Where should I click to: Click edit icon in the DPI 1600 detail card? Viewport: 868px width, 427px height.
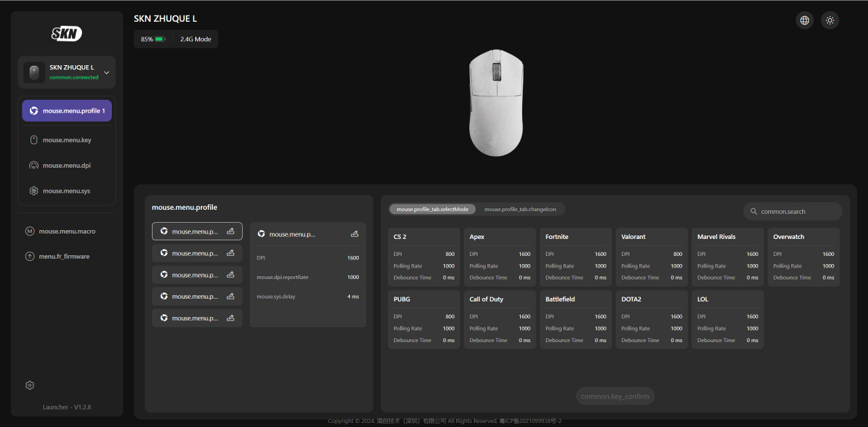tap(354, 234)
